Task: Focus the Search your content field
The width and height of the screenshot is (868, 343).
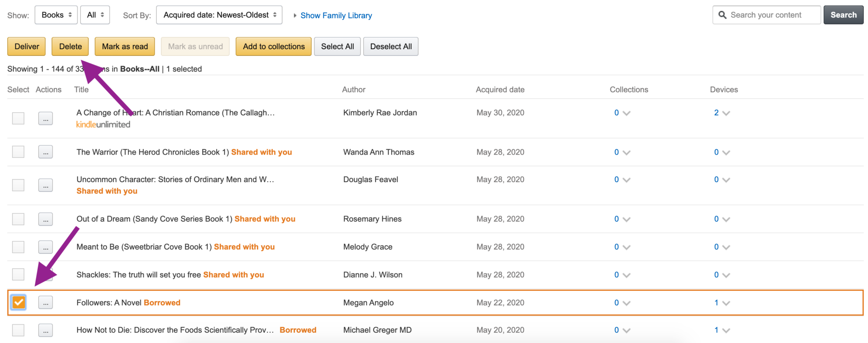Action: click(767, 15)
